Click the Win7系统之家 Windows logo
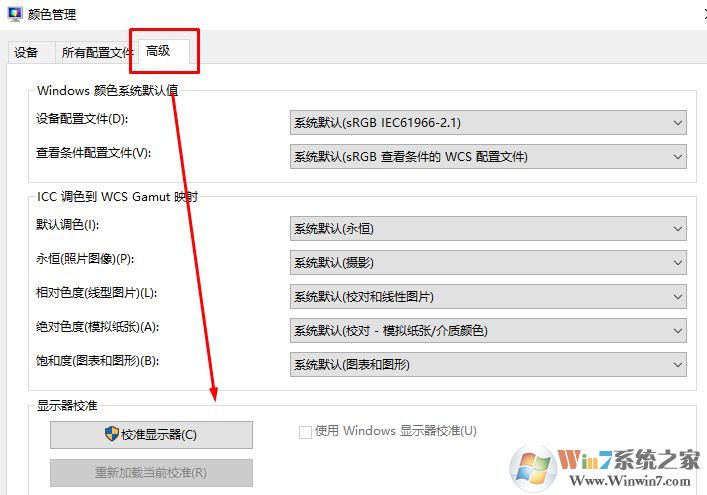The width and height of the screenshot is (707, 495). tap(533, 468)
